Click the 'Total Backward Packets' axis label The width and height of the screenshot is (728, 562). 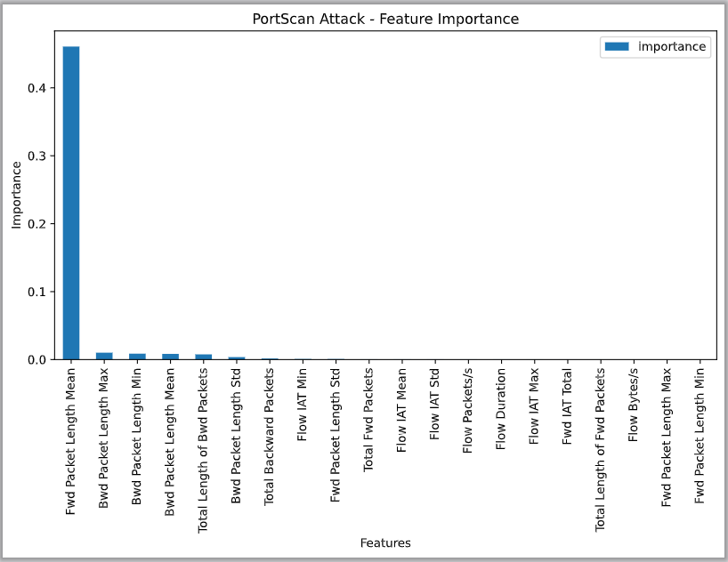coord(269,437)
